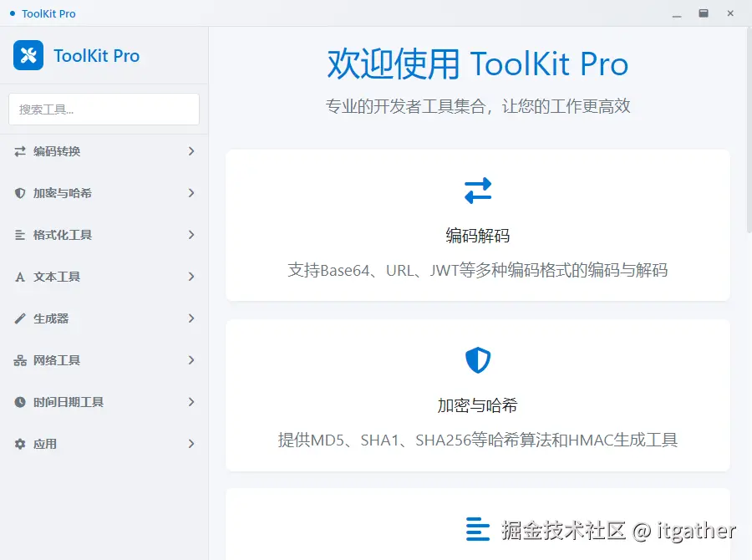Viewport: 752px width, 560px height.
Task: Expand the 文本工具 chevron
Action: tap(191, 277)
